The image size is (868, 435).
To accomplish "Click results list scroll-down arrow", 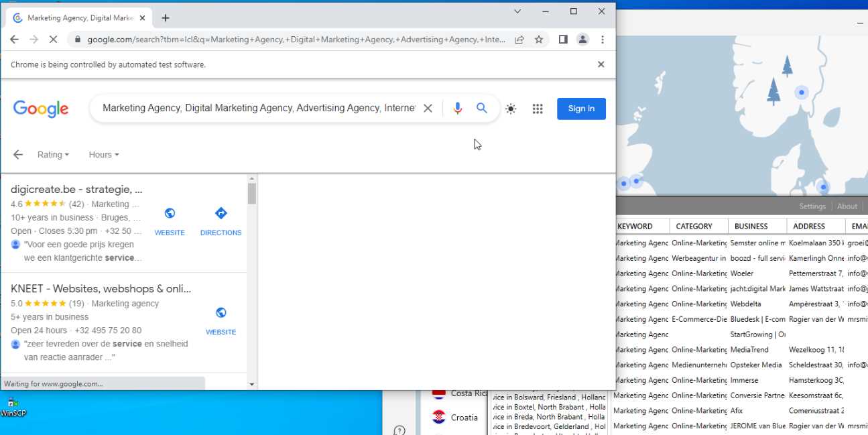I will coord(252,385).
